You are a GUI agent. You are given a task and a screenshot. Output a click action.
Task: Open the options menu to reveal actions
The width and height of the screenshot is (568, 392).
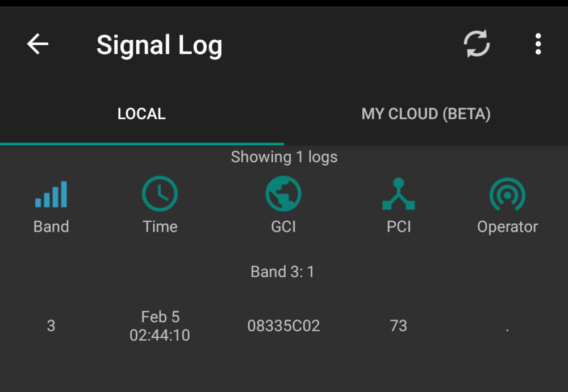538,44
